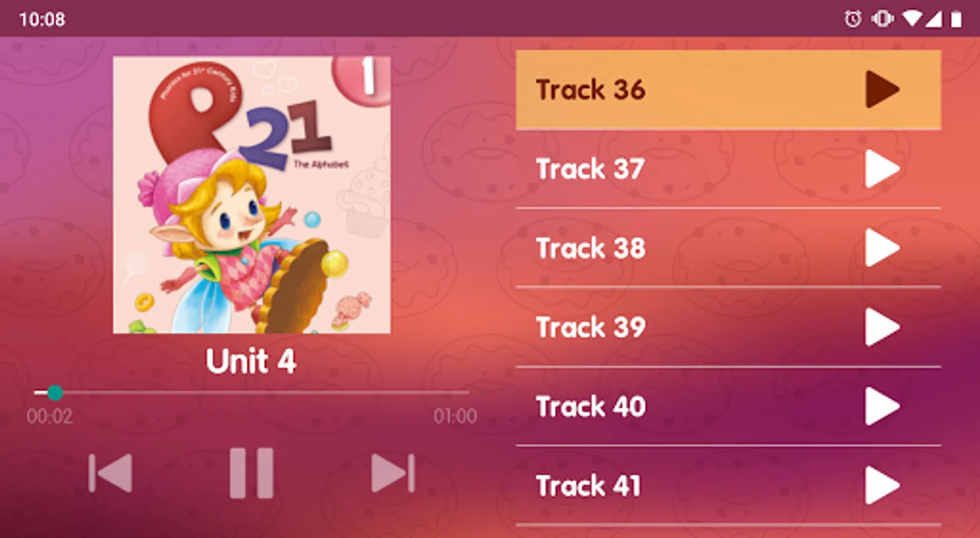Play Track 40 using its arrow icon
The width and height of the screenshot is (980, 538).
click(882, 406)
